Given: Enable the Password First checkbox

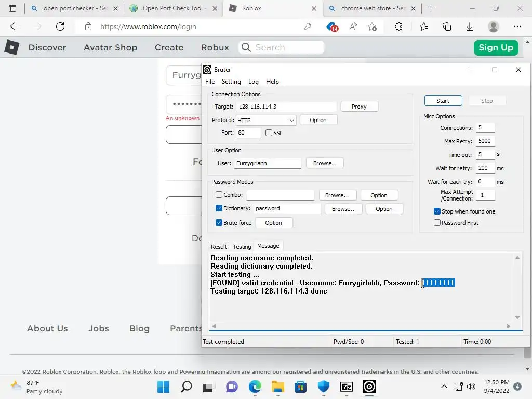Looking at the screenshot, I should tap(437, 222).
